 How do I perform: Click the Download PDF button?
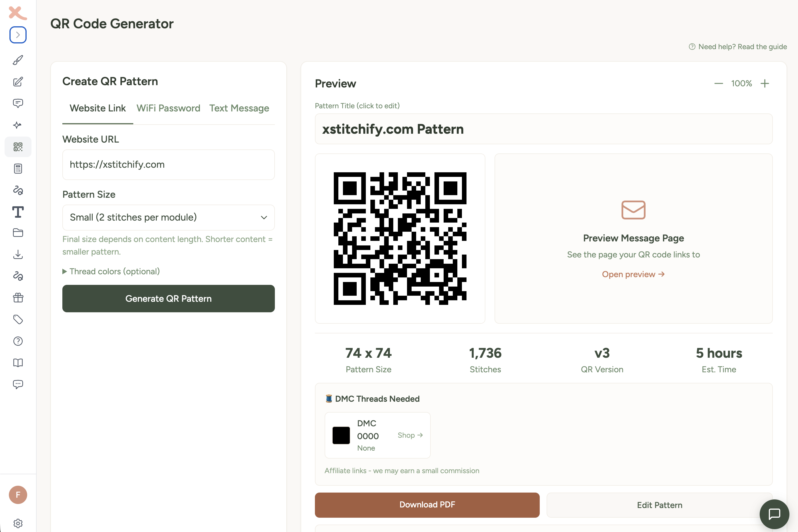427,505
